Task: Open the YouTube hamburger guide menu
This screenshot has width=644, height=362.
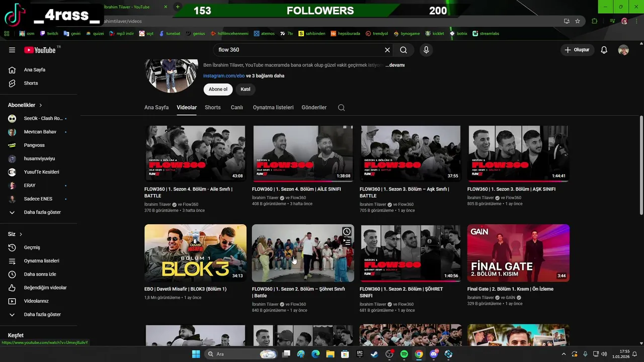Action: click(x=12, y=50)
